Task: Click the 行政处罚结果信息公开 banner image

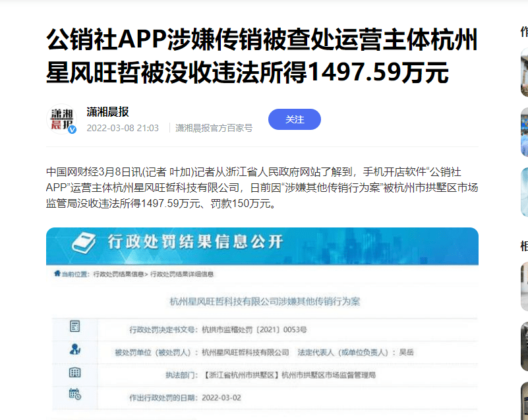Action: [x=262, y=246]
